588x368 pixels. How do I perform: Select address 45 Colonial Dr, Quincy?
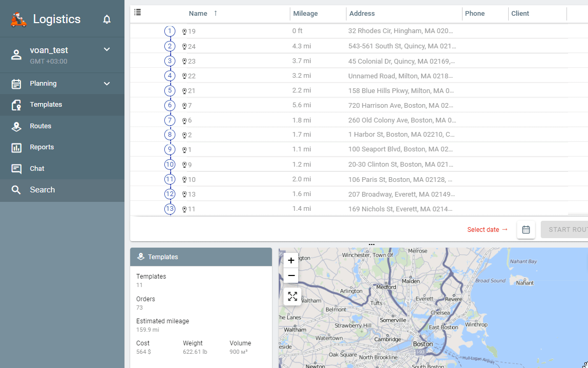(401, 61)
